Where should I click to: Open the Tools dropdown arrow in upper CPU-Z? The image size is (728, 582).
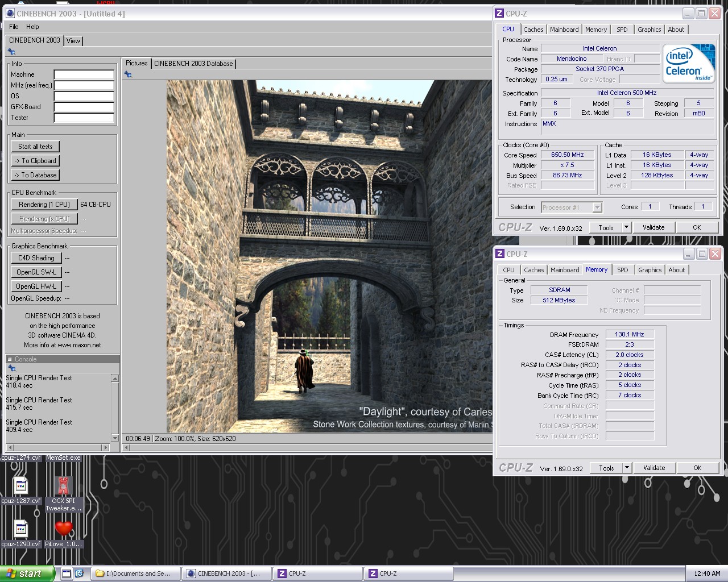626,227
